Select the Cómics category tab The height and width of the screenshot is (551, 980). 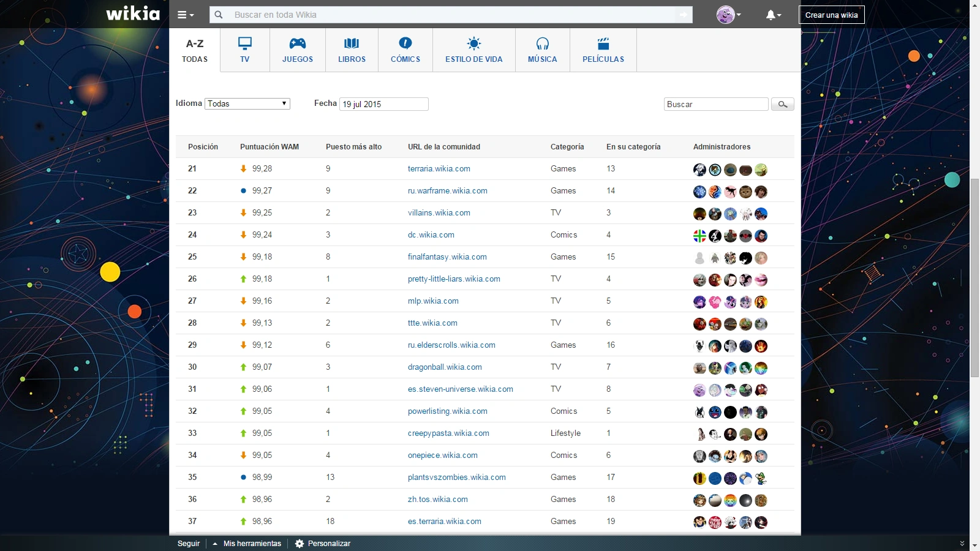(405, 50)
